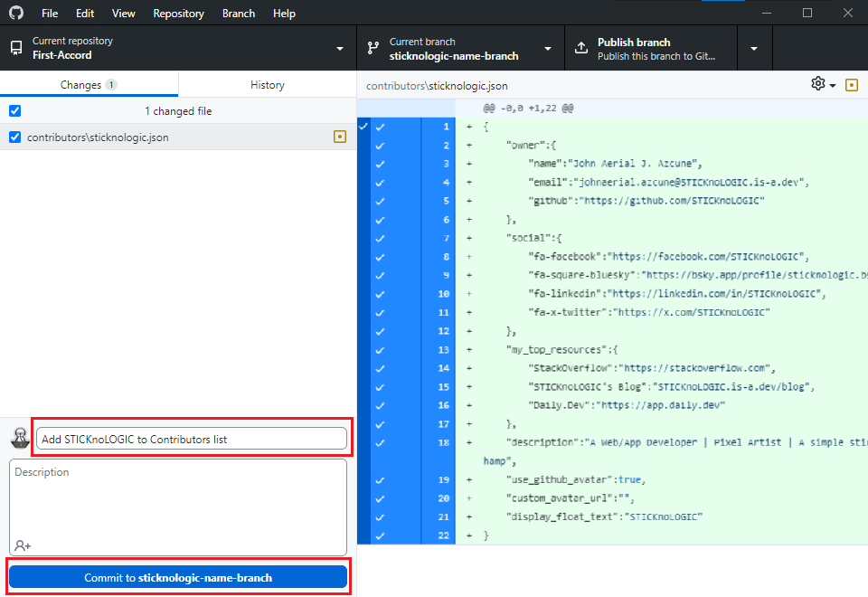Click diff line "use_github_avatar":true
This screenshot has height=597, width=868.
point(662,480)
